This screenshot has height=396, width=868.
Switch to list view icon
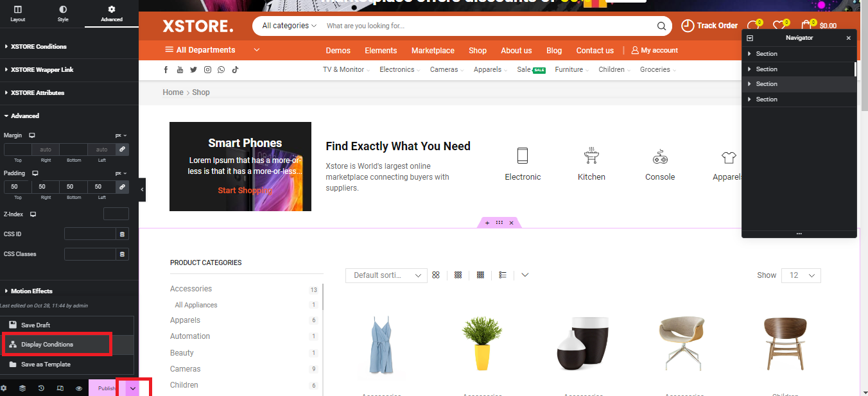(503, 275)
